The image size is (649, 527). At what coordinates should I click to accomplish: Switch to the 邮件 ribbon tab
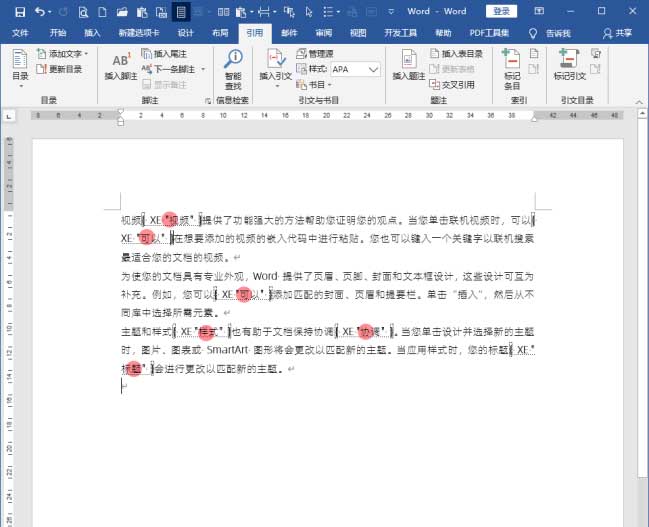289,32
